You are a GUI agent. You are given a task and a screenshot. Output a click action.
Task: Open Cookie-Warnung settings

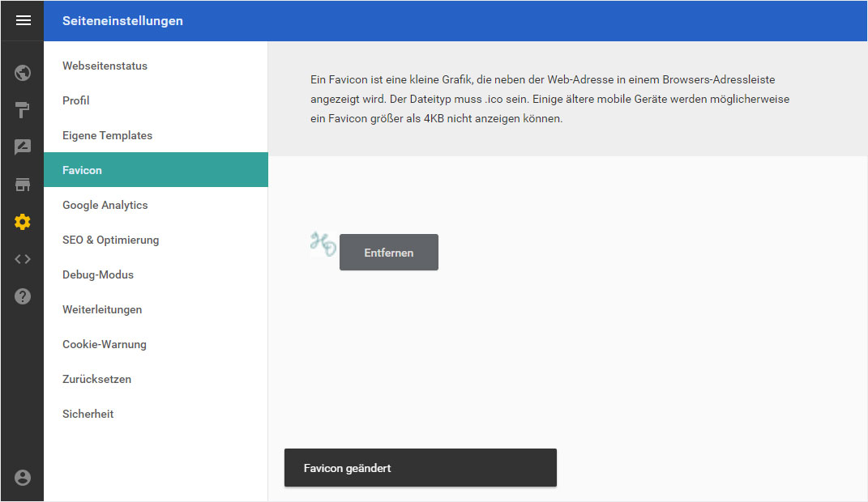point(156,344)
